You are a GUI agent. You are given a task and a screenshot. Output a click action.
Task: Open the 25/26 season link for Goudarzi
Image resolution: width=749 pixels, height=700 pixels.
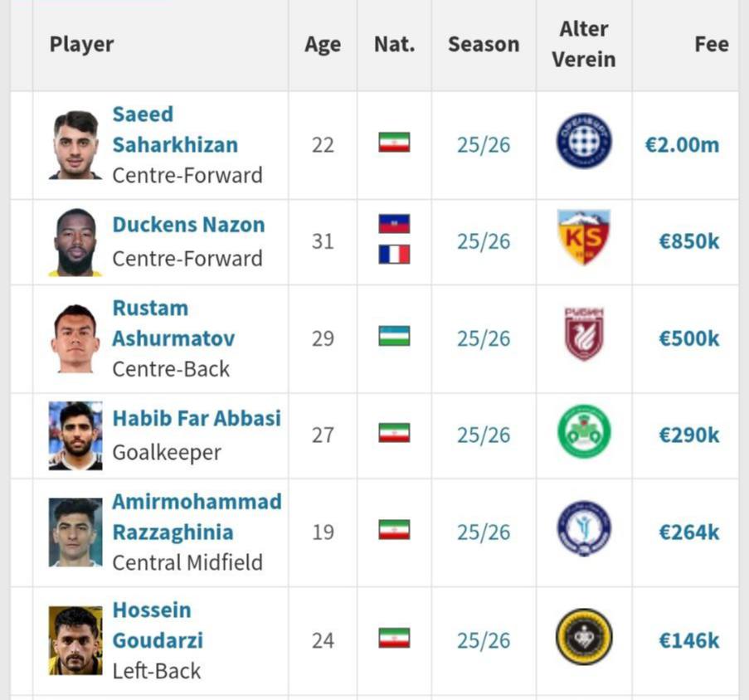(x=483, y=640)
